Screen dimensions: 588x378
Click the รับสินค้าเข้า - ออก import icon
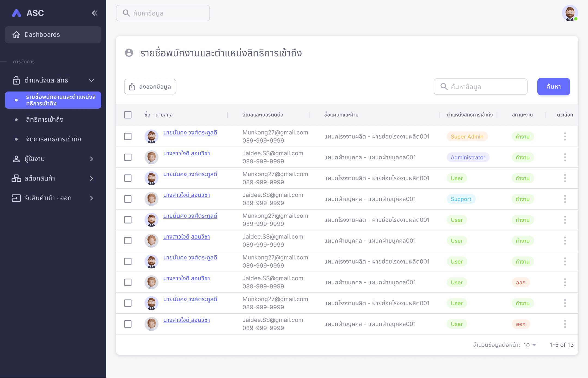pos(16,198)
